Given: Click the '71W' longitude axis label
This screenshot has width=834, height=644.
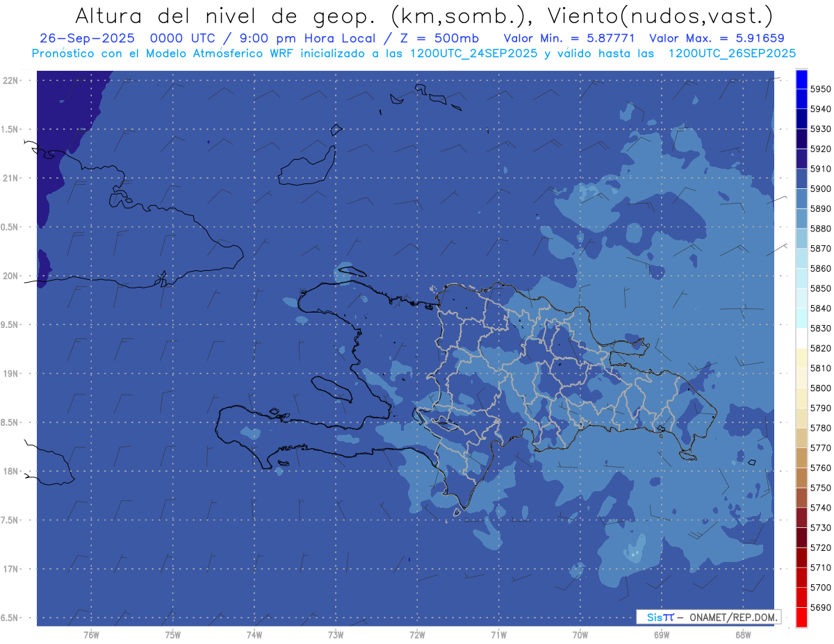Looking at the screenshot, I should coord(498,634).
